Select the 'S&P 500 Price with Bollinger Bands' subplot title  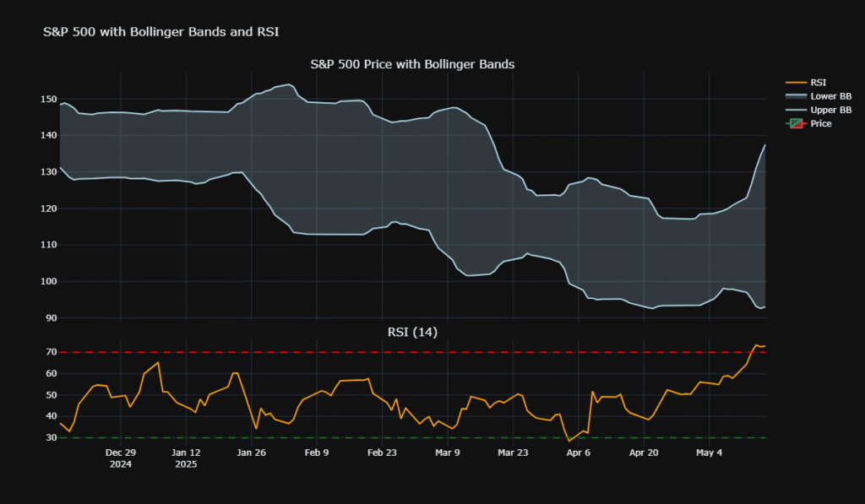[412, 64]
